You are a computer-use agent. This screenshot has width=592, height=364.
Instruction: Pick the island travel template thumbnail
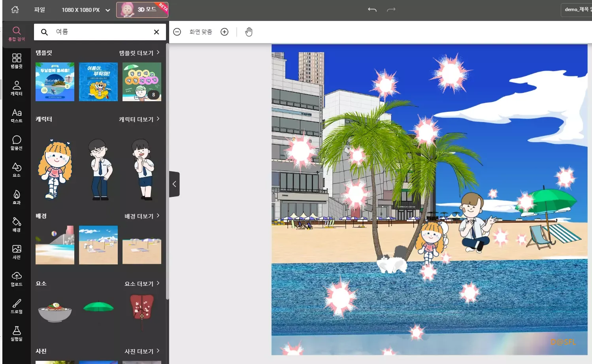pos(55,82)
